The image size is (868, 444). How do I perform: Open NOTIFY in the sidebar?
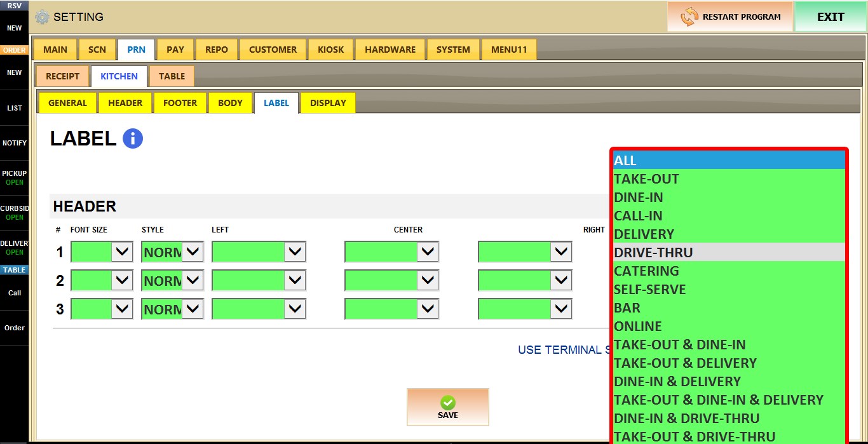(14, 143)
